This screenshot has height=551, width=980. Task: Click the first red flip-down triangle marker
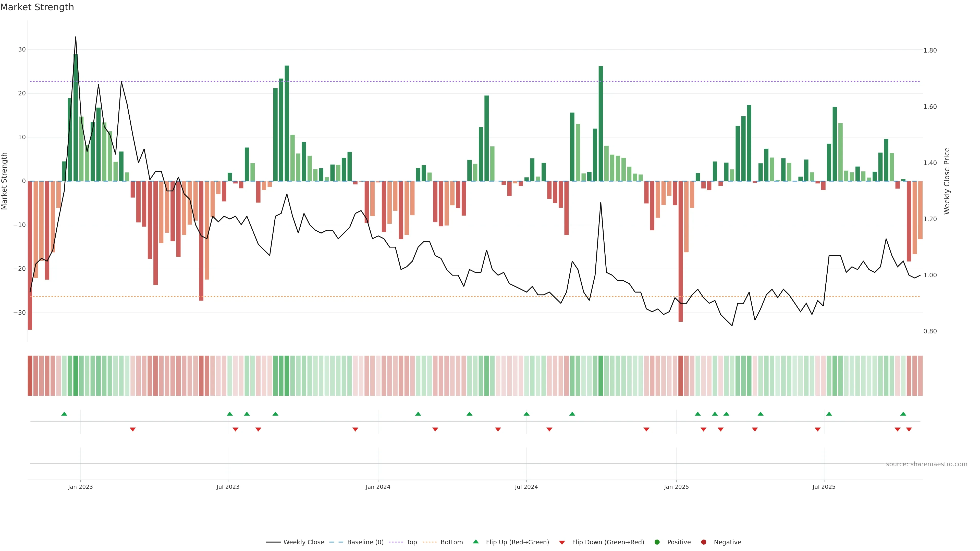click(133, 429)
